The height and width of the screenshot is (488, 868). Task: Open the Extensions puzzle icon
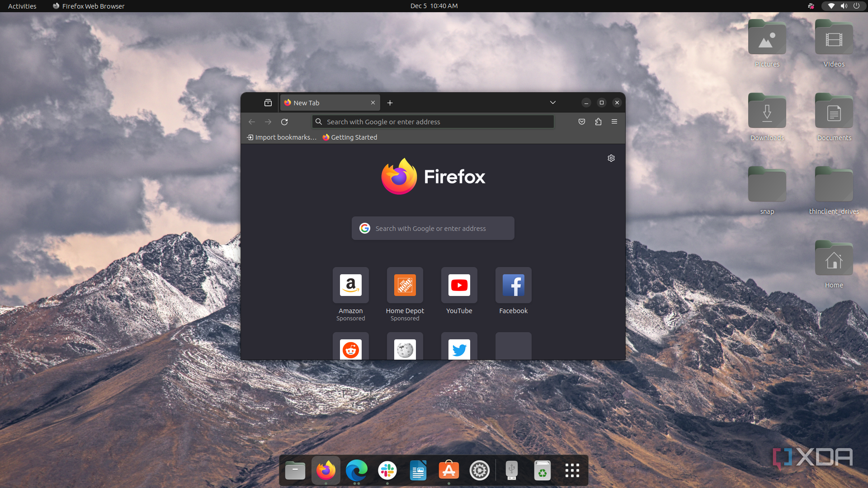pos(598,122)
